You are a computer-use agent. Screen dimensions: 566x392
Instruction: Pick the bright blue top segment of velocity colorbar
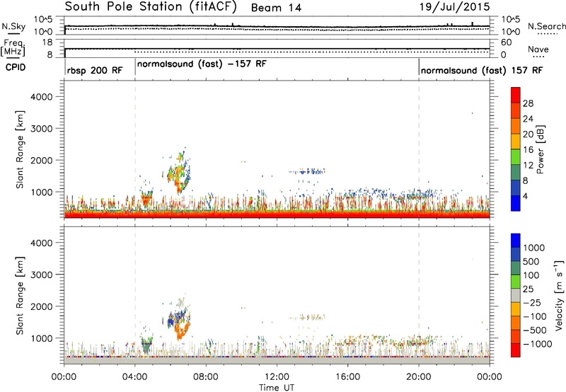(x=516, y=241)
